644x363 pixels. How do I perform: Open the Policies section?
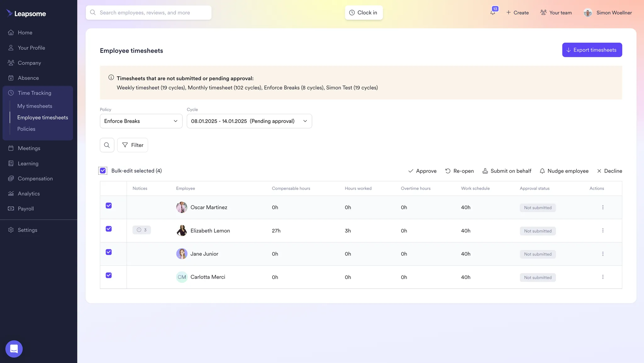tap(26, 129)
